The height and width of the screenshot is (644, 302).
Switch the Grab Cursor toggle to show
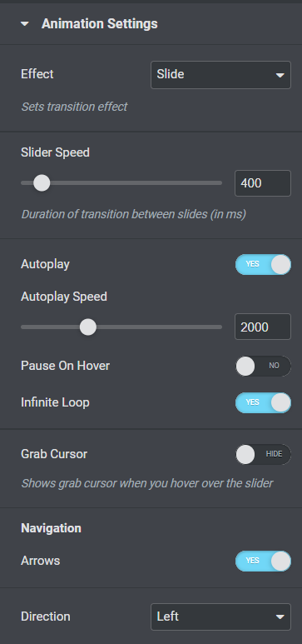[263, 454]
